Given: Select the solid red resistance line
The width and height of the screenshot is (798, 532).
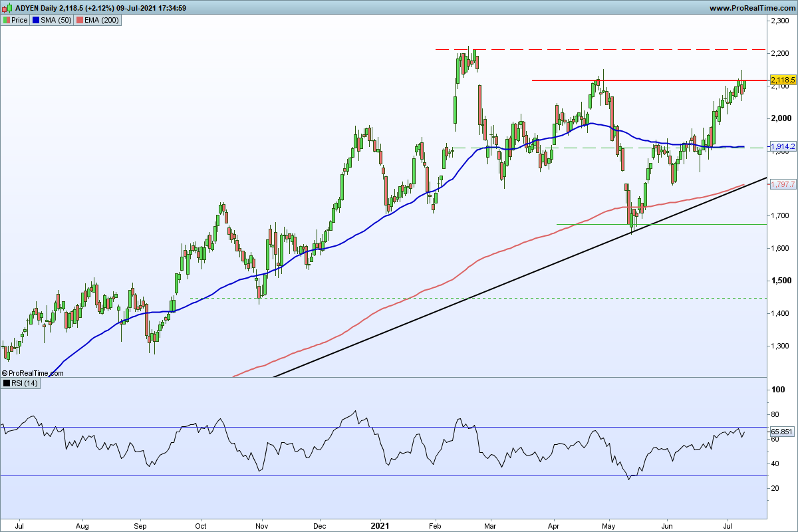Looking at the screenshot, I should tap(650, 80).
